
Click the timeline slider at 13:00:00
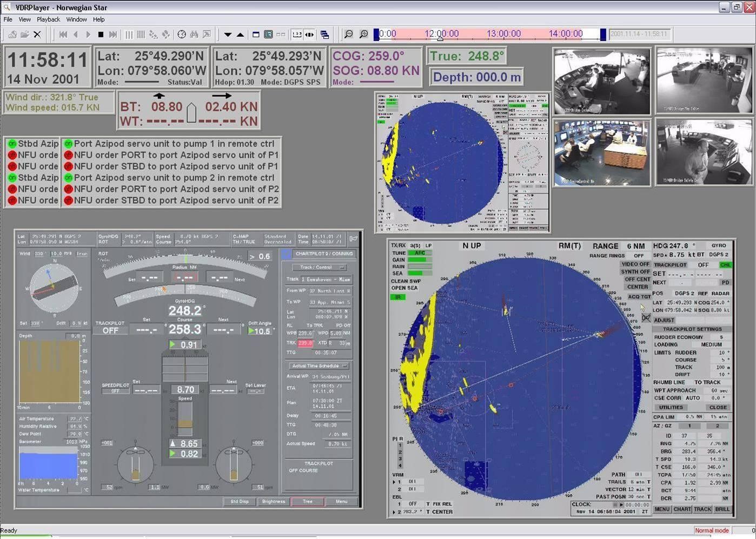[x=503, y=34]
